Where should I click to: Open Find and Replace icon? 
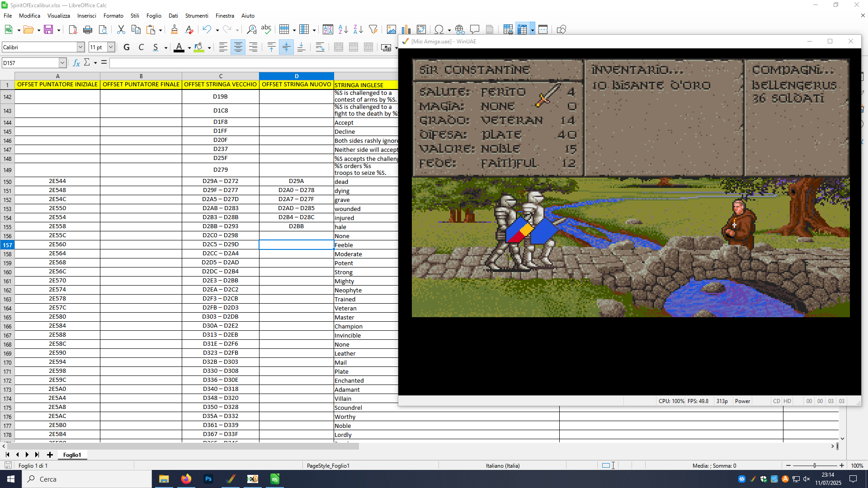(x=251, y=30)
